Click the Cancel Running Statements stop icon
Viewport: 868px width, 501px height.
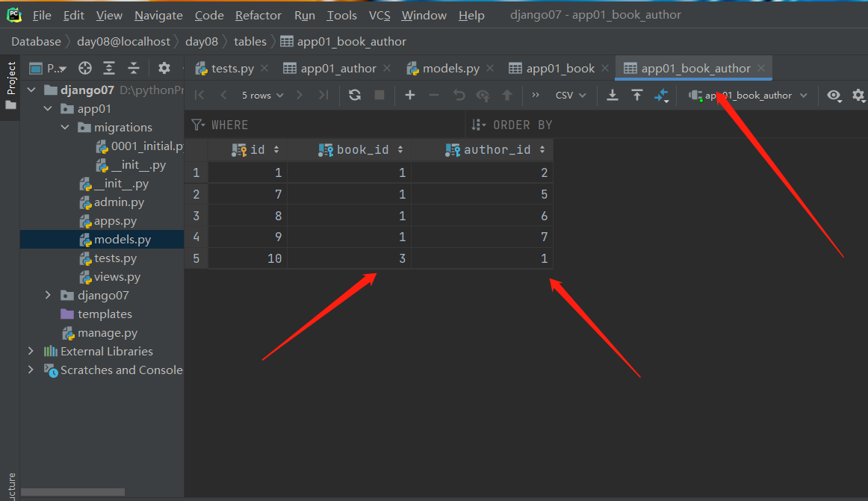[x=379, y=96]
